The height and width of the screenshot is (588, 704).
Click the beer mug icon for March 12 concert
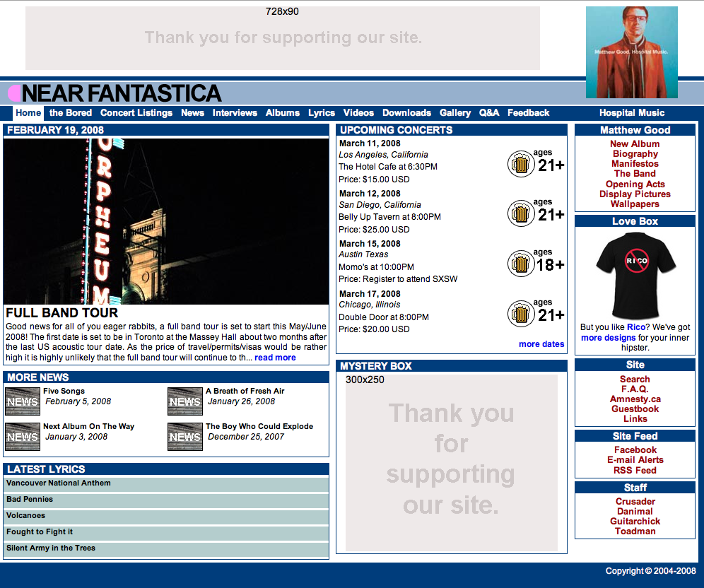521,213
